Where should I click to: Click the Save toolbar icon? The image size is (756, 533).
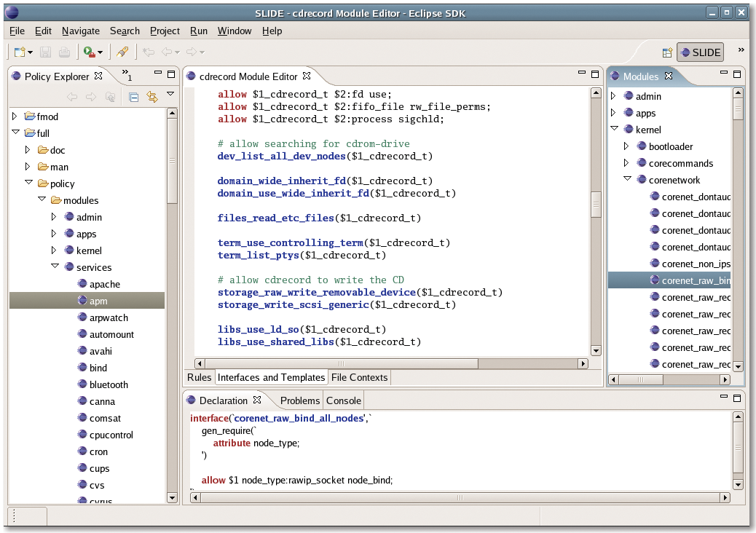click(45, 52)
